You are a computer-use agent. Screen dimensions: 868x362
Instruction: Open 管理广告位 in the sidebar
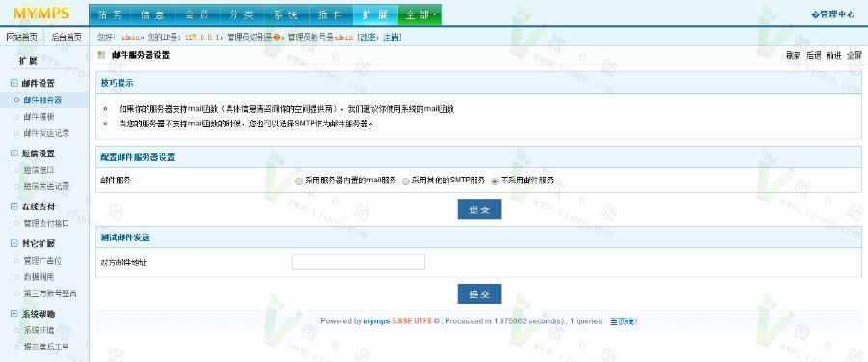(x=42, y=260)
